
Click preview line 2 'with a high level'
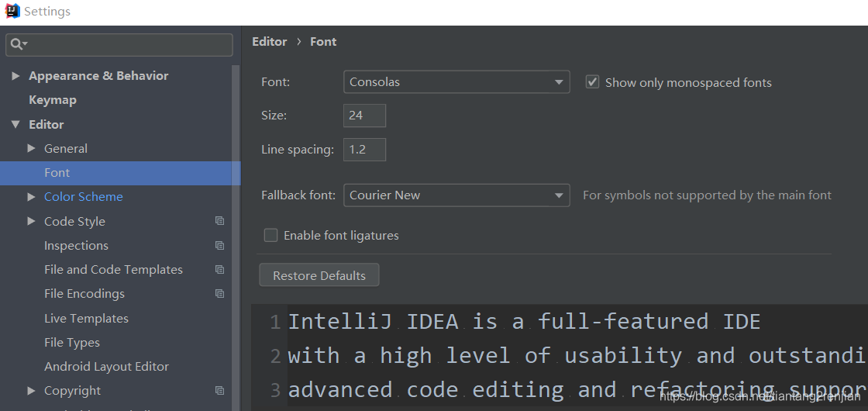click(577, 356)
